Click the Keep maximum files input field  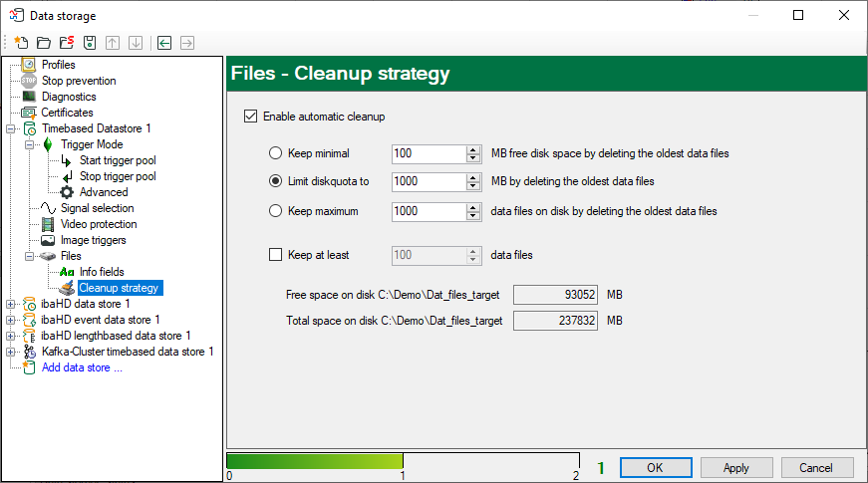(430, 211)
